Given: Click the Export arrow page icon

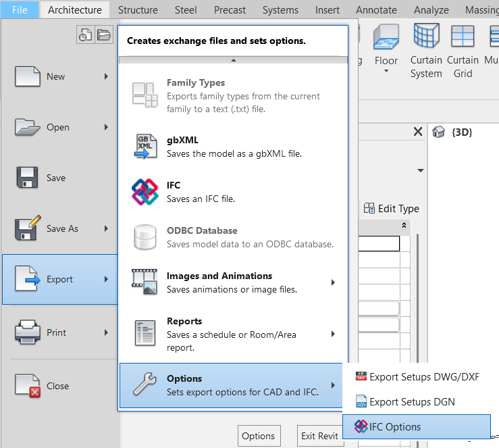Looking at the screenshot, I should tap(28, 278).
